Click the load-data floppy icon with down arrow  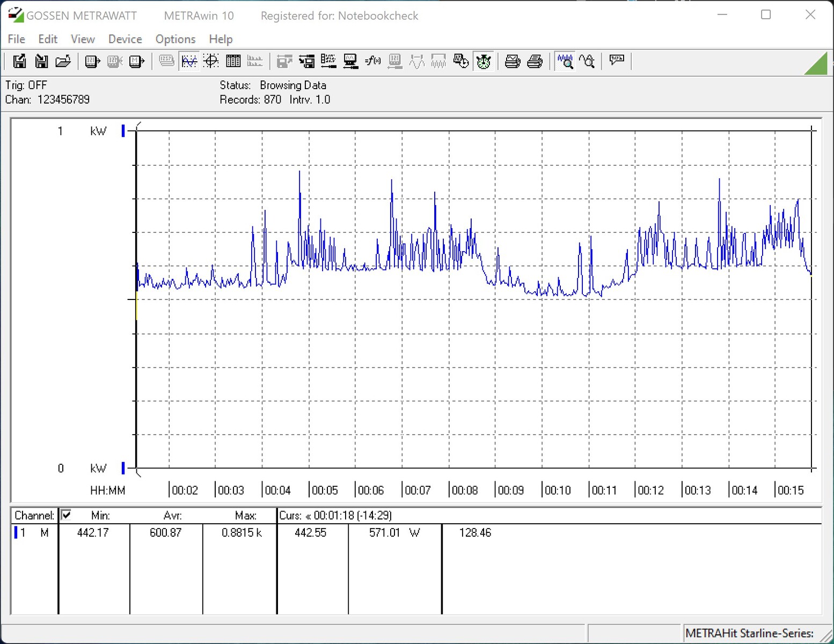click(x=41, y=61)
